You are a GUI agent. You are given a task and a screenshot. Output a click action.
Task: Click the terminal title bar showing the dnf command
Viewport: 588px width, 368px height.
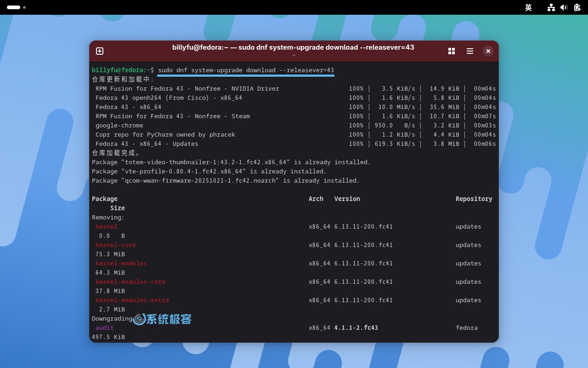293,47
